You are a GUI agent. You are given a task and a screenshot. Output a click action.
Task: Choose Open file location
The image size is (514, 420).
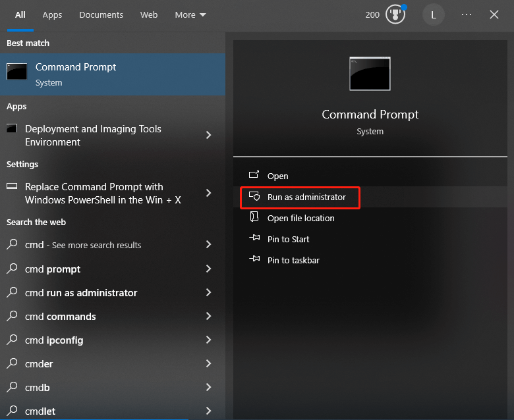click(x=301, y=218)
